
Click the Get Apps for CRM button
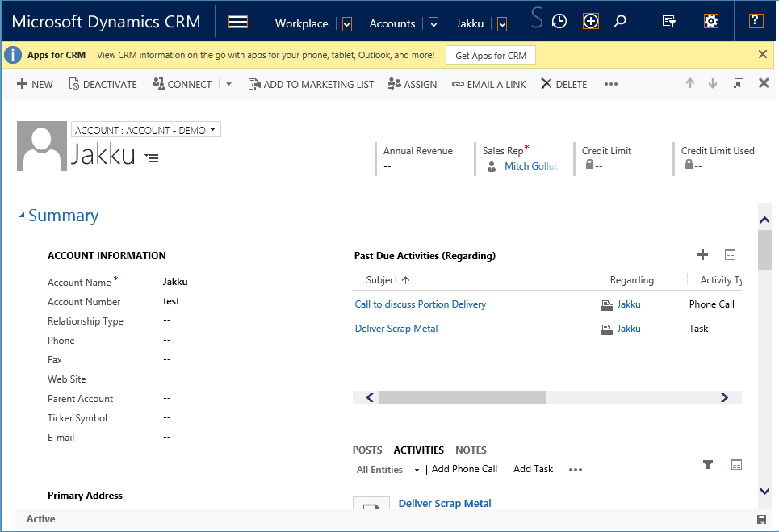(491, 55)
